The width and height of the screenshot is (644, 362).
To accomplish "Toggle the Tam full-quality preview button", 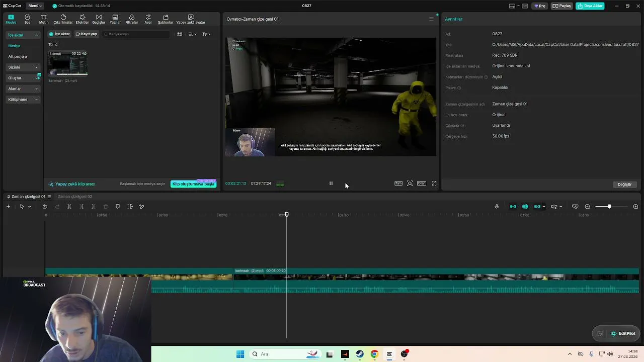I will click(x=398, y=184).
